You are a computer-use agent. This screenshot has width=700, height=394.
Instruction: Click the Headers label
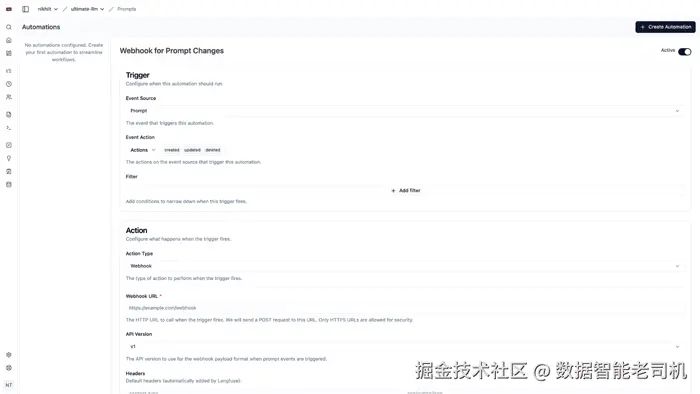tap(135, 373)
